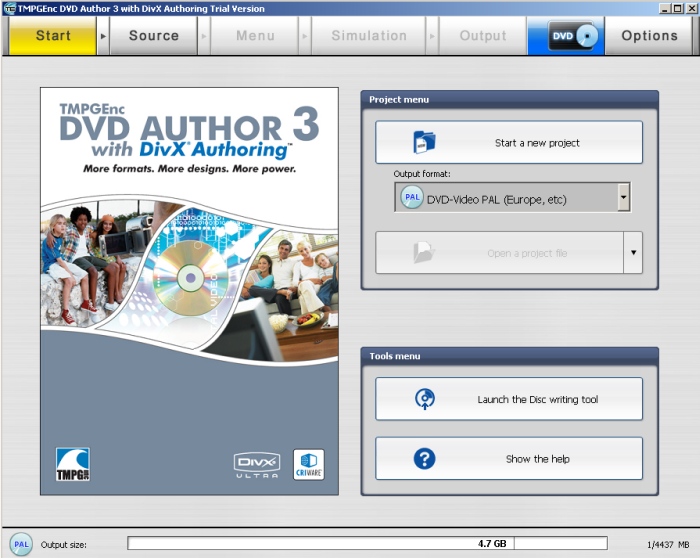Click the CRIWARE logo
Screen dimensions: 700x558
[308, 465]
